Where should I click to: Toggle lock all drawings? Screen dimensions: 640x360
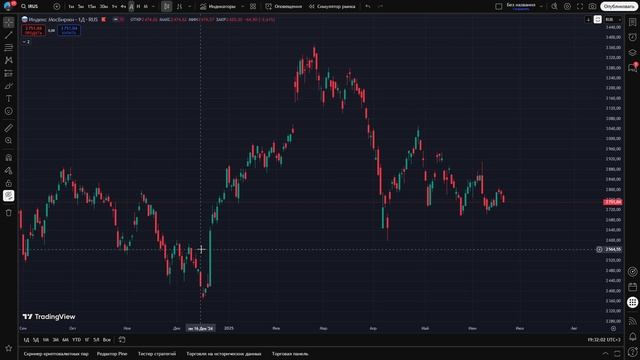(x=9, y=183)
